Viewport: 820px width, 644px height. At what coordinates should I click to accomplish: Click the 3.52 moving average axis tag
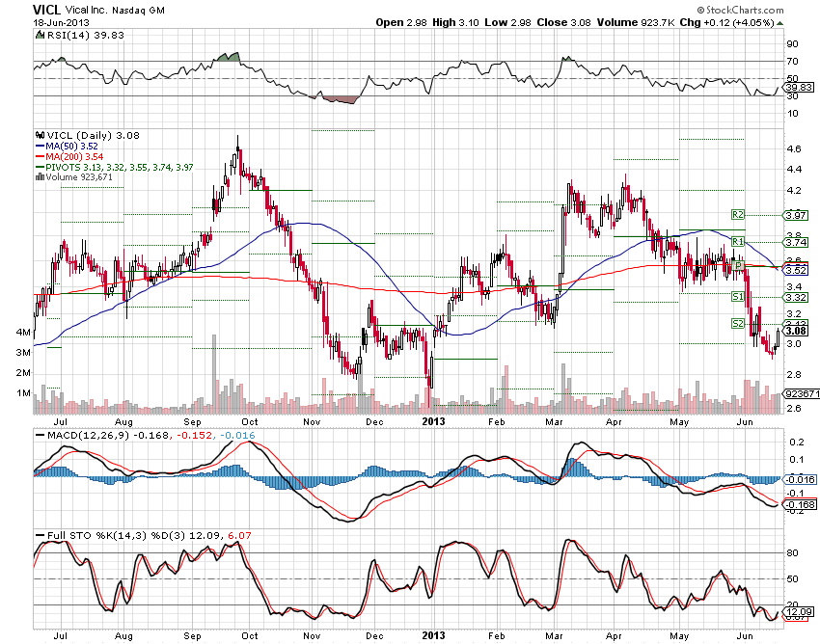click(796, 270)
